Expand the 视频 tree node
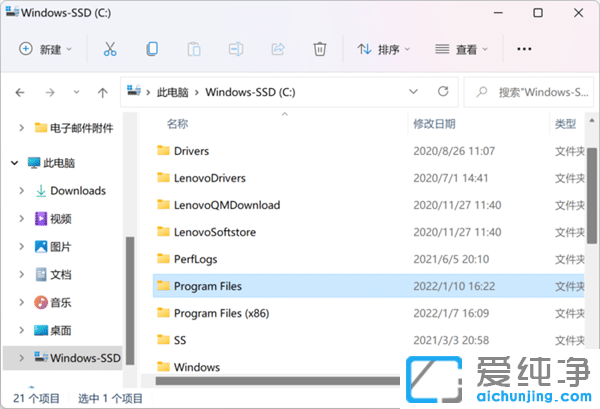The height and width of the screenshot is (409, 600). 21,218
